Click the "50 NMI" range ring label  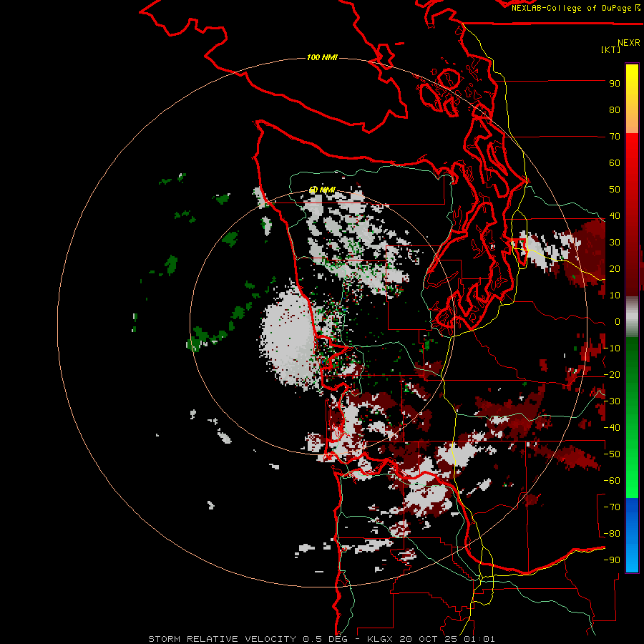pyautogui.click(x=322, y=190)
